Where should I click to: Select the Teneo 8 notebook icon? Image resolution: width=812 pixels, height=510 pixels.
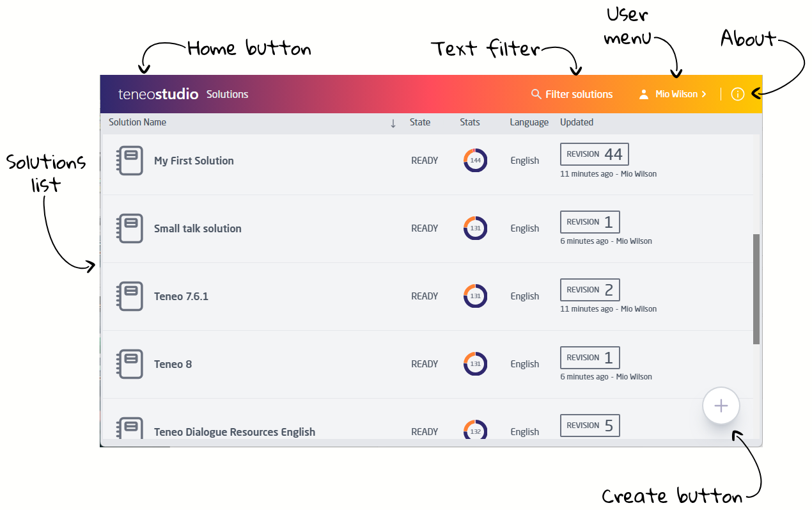tap(130, 363)
